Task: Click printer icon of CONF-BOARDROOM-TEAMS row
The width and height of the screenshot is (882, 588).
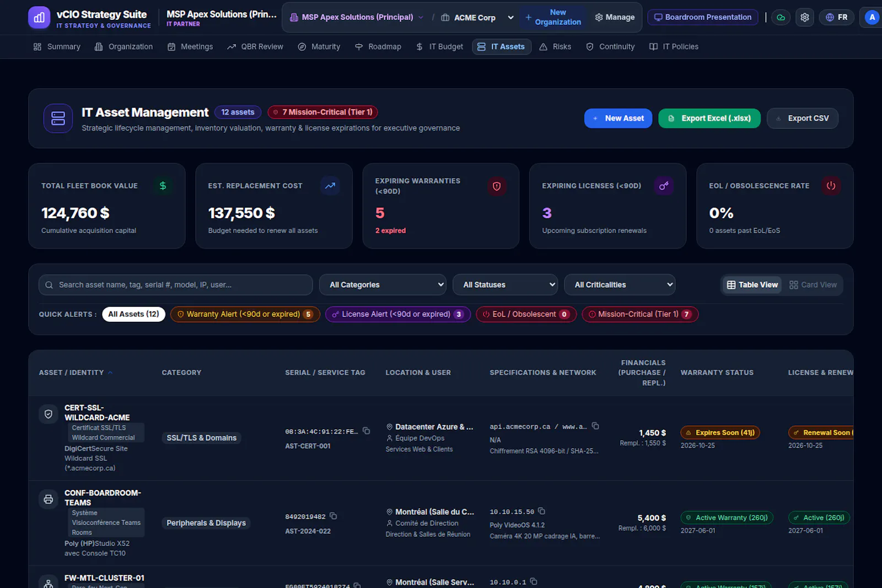Action: 49,499
